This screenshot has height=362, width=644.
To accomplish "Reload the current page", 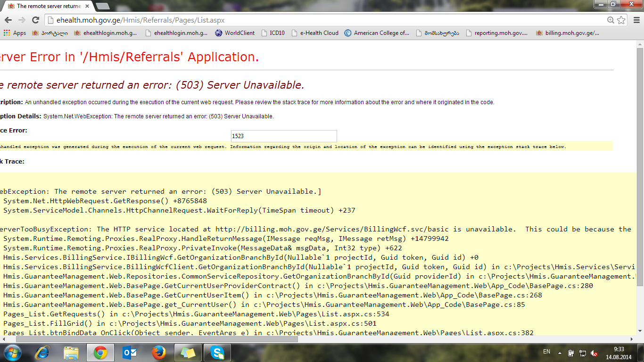I will pos(35,20).
